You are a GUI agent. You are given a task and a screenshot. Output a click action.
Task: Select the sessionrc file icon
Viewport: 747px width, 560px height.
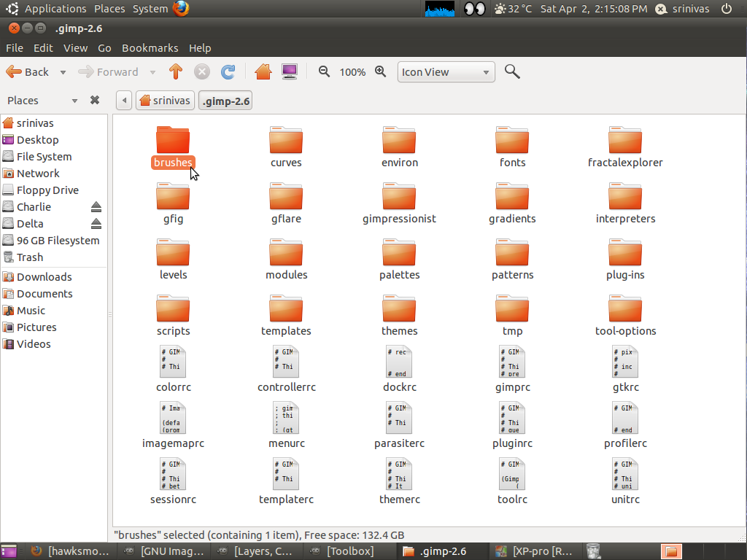[173, 474]
